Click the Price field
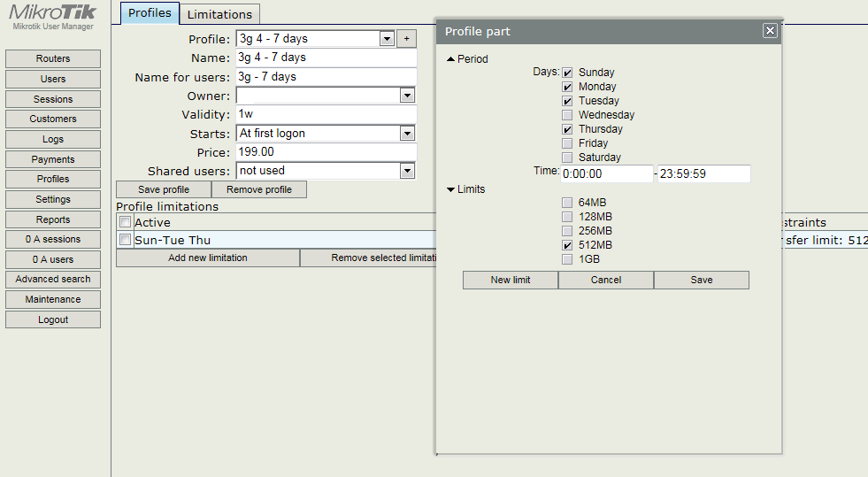The height and width of the screenshot is (477, 868). [x=326, y=151]
